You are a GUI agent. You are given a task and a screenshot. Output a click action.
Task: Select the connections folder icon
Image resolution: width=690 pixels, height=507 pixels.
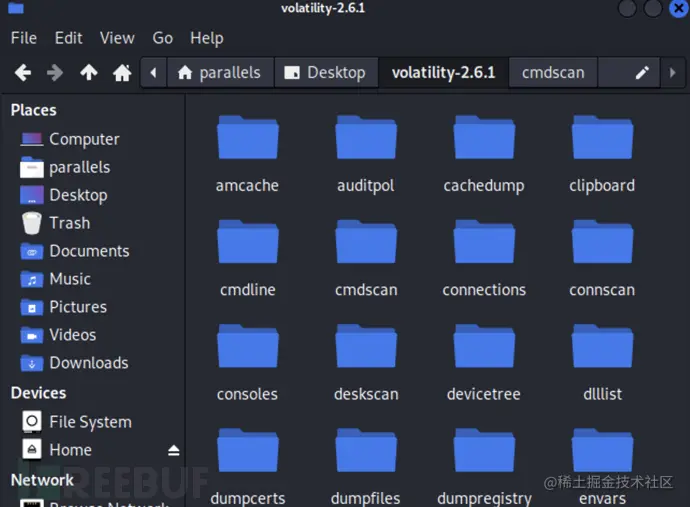coord(484,242)
